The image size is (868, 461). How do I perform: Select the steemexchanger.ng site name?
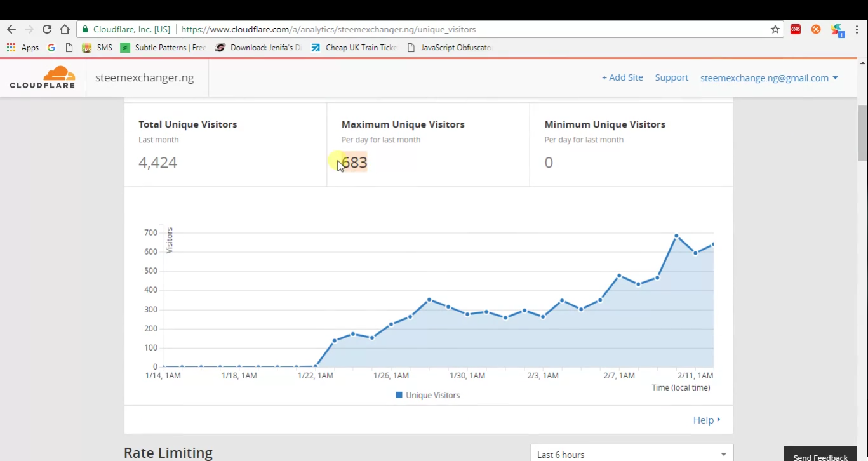click(145, 77)
